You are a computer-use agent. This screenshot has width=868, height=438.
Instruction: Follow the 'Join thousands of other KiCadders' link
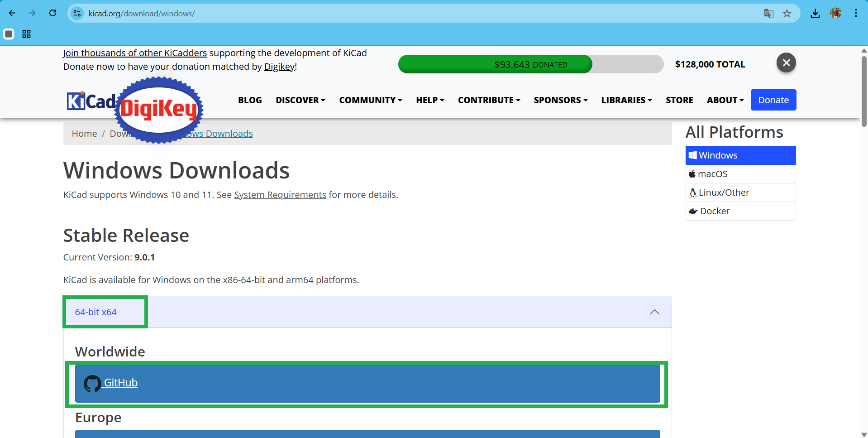pyautogui.click(x=135, y=53)
